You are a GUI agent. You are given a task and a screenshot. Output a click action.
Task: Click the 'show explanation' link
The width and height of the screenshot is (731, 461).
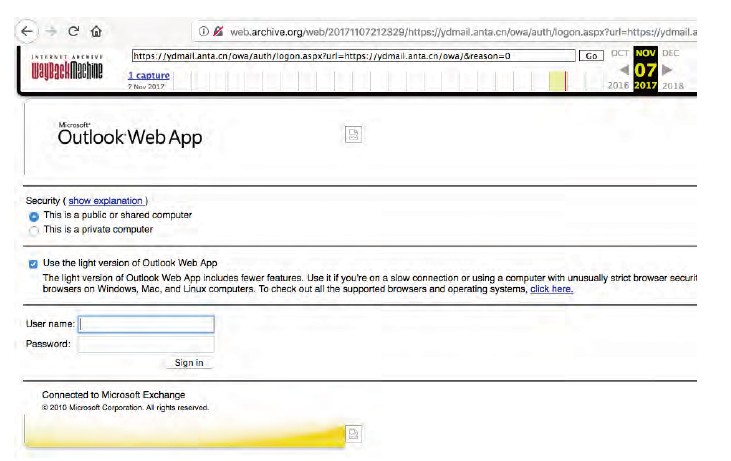pos(105,201)
